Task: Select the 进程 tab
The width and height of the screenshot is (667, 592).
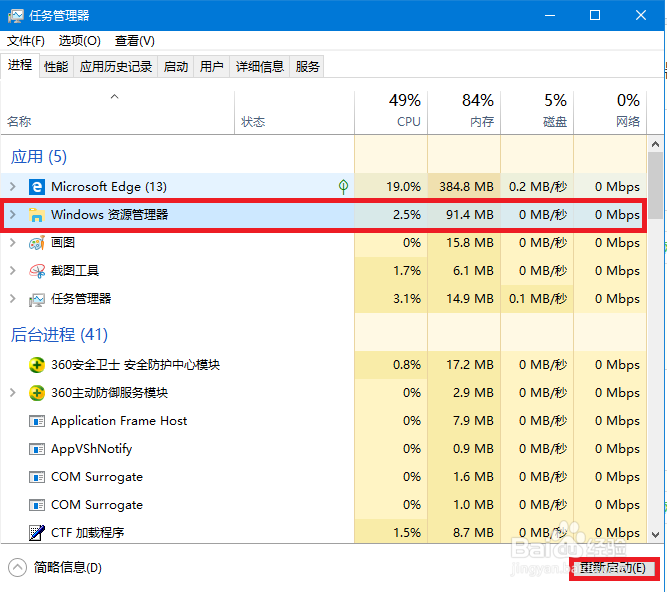Action: (20, 65)
